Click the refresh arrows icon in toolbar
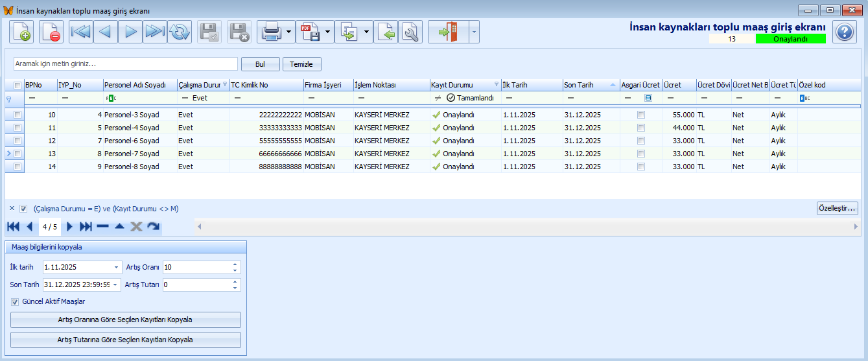 click(x=179, y=32)
